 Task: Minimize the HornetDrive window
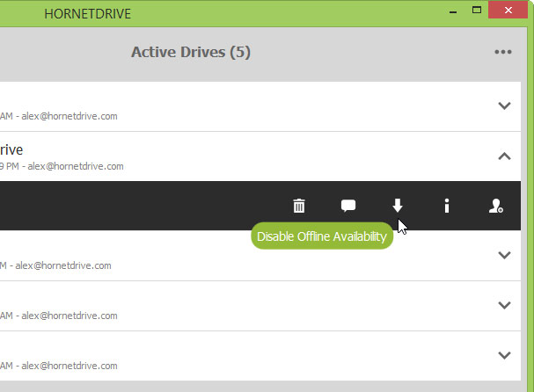coord(452,11)
